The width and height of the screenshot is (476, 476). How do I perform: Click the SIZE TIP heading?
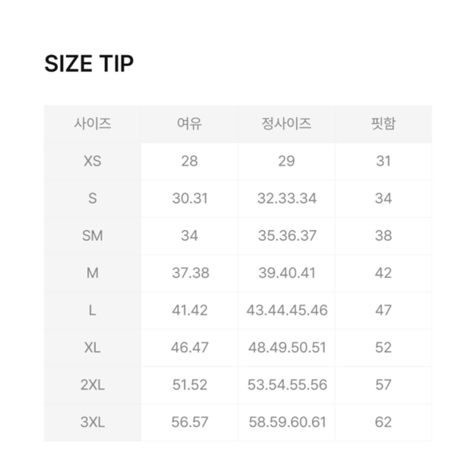tap(89, 64)
